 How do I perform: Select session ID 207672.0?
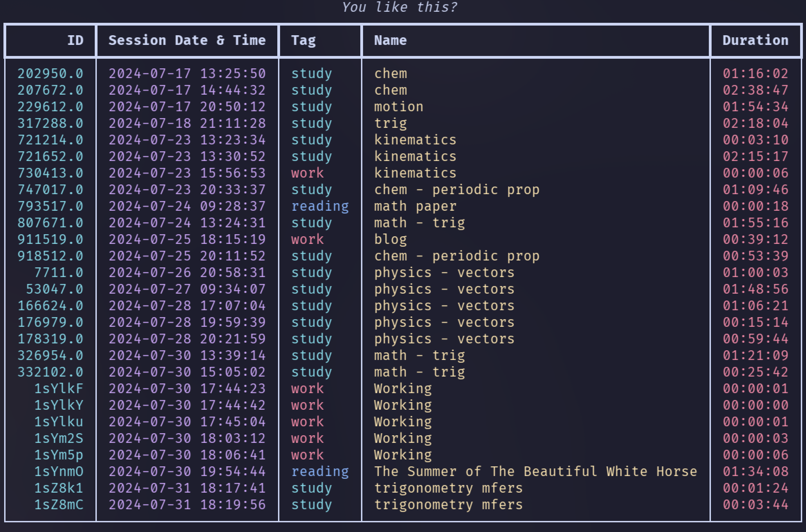tap(50, 90)
